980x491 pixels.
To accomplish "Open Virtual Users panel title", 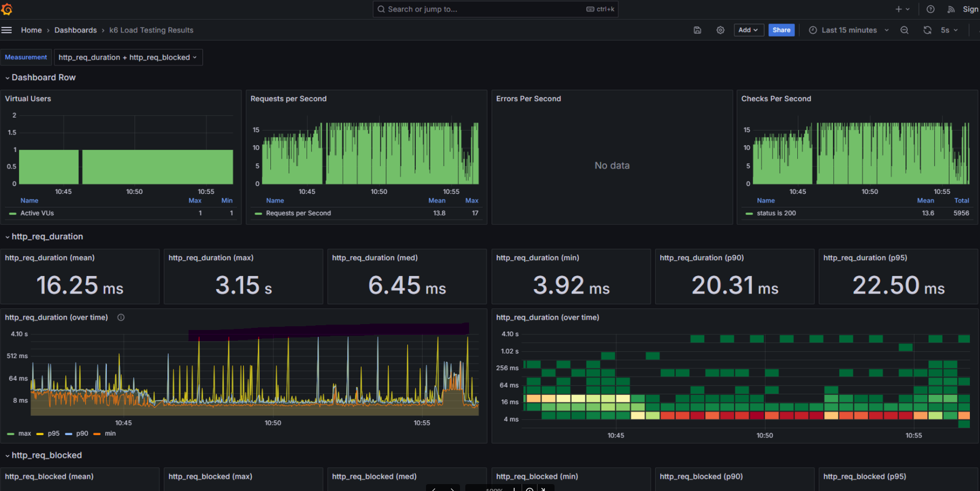I will tap(28, 99).
